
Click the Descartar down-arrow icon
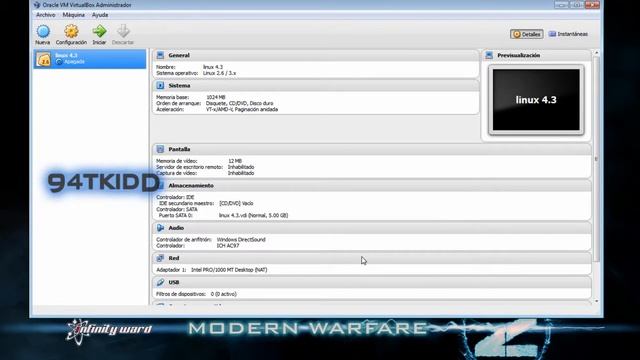coord(123,31)
